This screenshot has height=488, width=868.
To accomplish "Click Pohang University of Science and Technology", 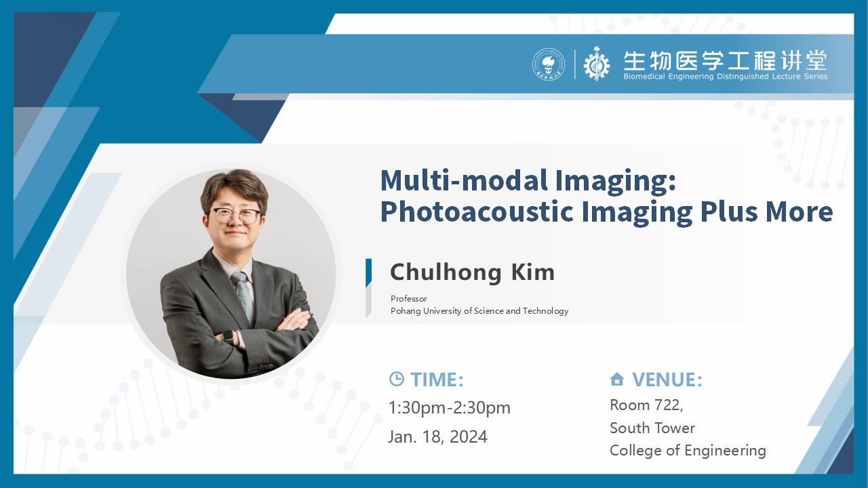I will pos(479,311).
